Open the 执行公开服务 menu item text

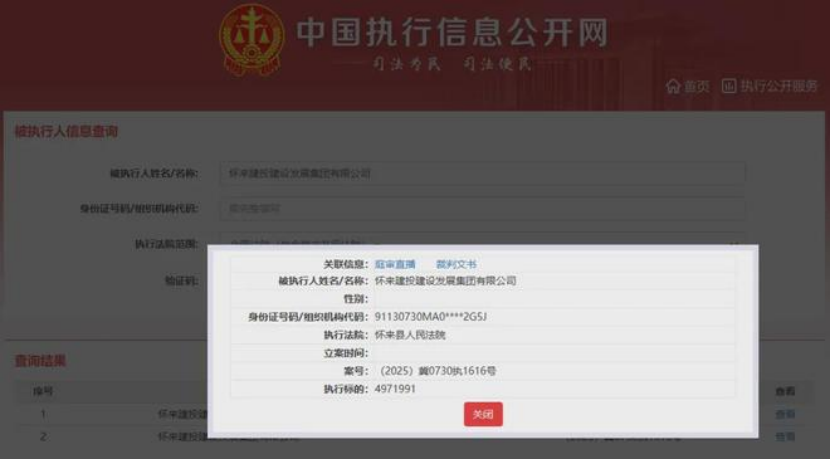pyautogui.click(x=779, y=86)
